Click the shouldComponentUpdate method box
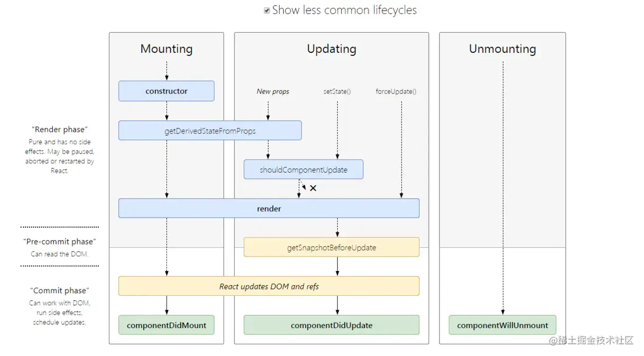This screenshot has height=356, width=644. 303,170
